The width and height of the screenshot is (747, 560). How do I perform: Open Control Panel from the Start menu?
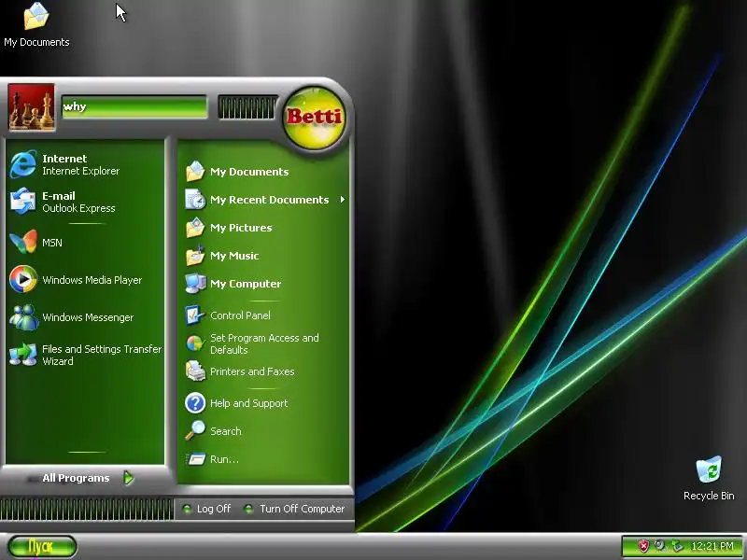264,315
